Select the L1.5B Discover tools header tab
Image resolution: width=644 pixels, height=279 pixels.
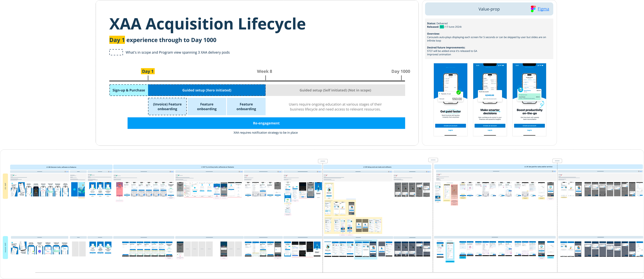point(61,167)
